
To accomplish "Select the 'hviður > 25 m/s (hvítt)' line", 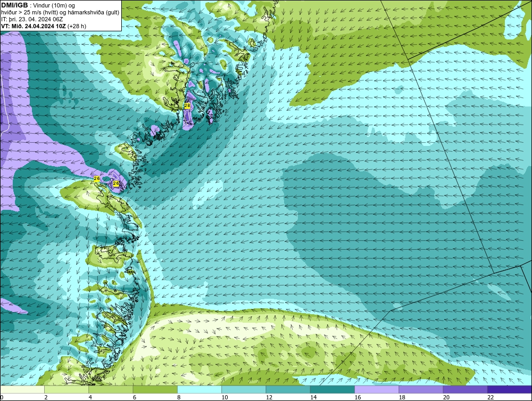I will (x=60, y=12).
